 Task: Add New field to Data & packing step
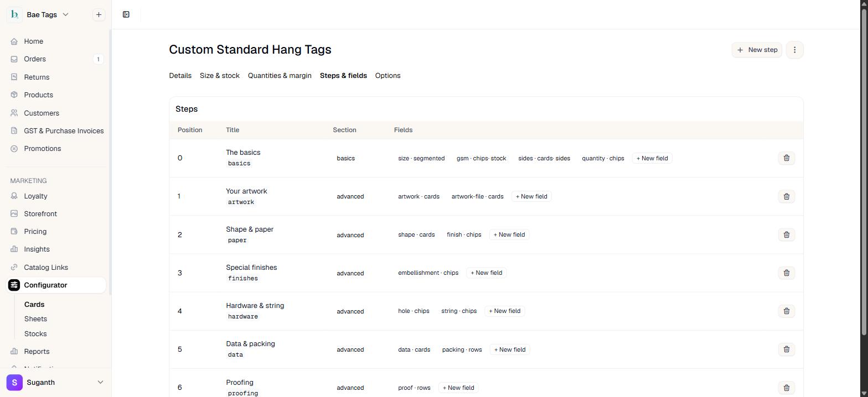click(x=510, y=349)
